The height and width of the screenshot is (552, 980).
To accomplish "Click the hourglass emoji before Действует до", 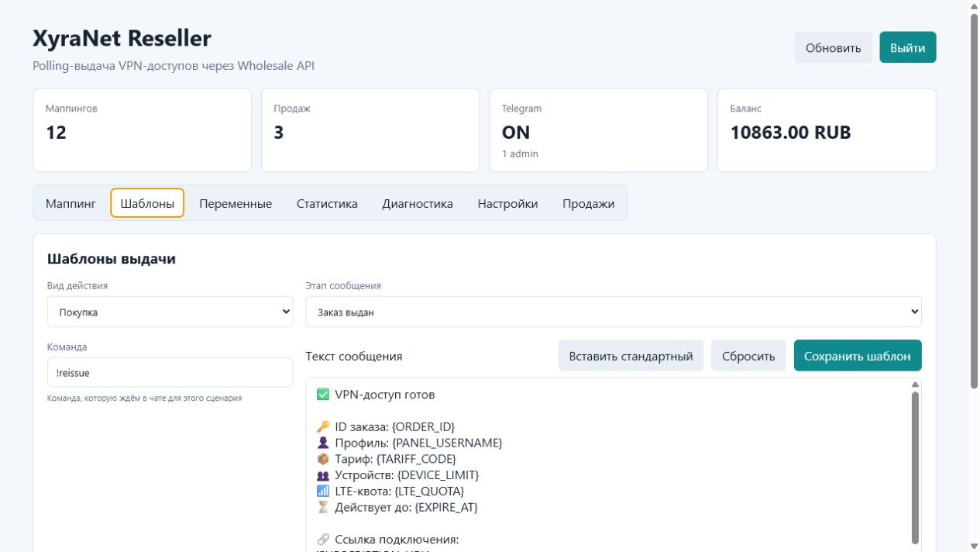I will click(x=323, y=508).
